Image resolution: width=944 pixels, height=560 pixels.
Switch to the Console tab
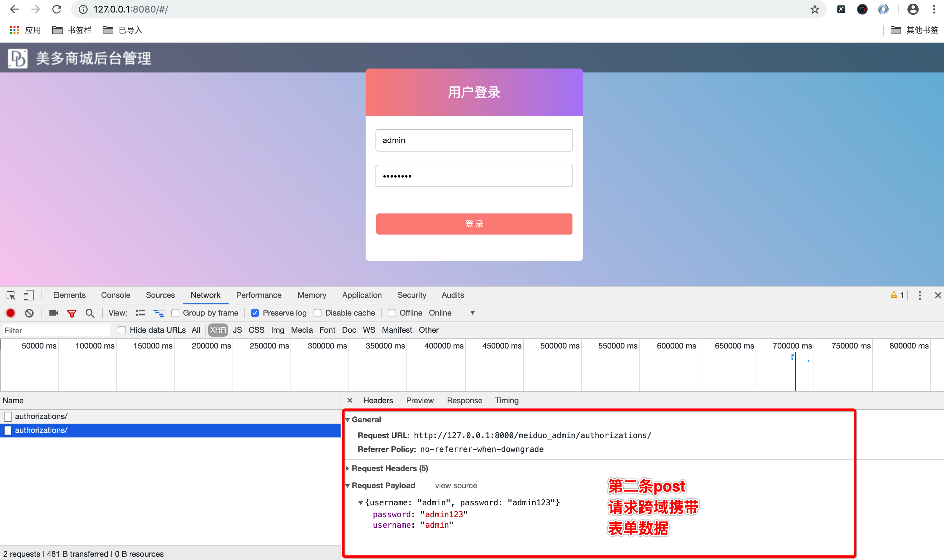116,295
